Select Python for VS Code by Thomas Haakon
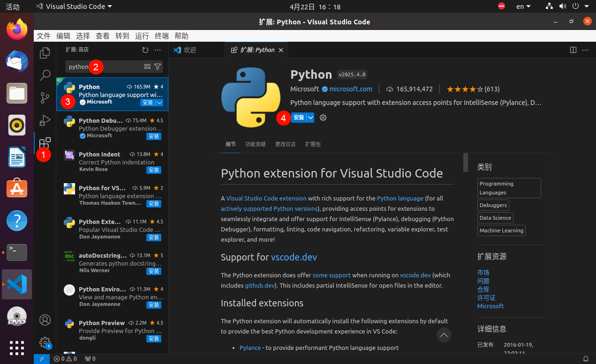 click(113, 195)
